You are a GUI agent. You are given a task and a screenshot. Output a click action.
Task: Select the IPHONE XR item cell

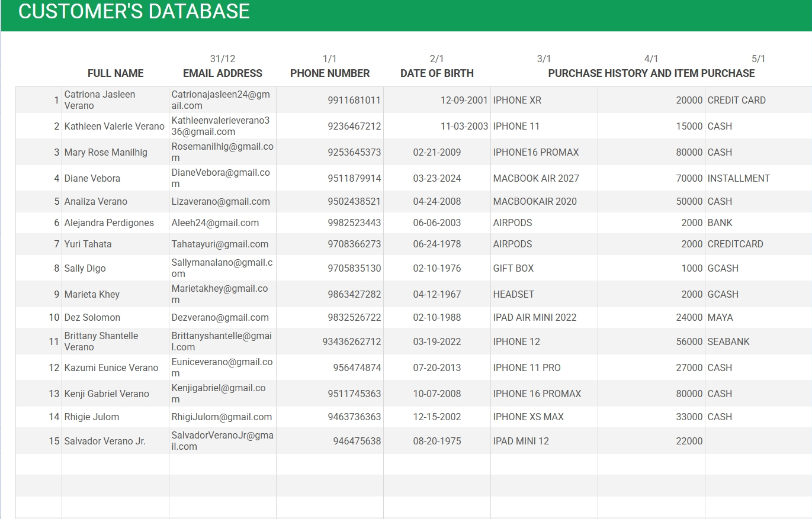[544, 100]
